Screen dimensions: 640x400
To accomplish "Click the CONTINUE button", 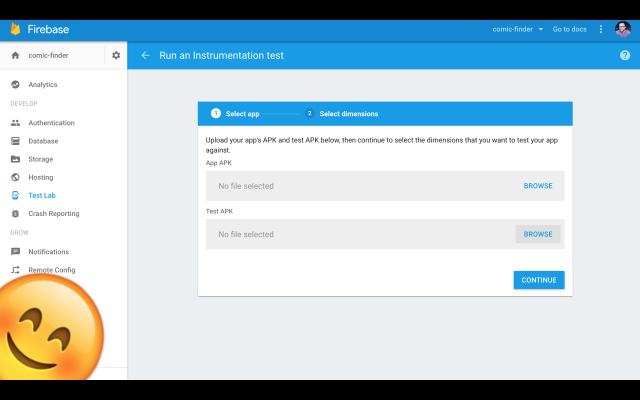I will click(x=539, y=280).
